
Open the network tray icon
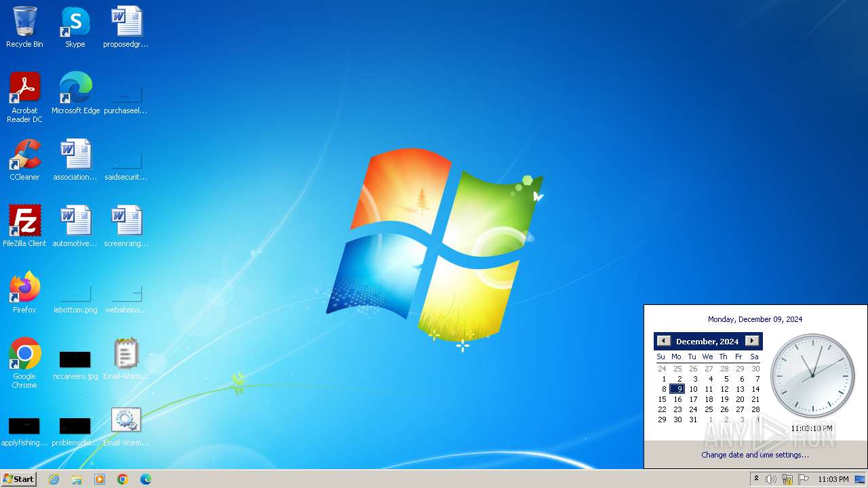[787, 479]
